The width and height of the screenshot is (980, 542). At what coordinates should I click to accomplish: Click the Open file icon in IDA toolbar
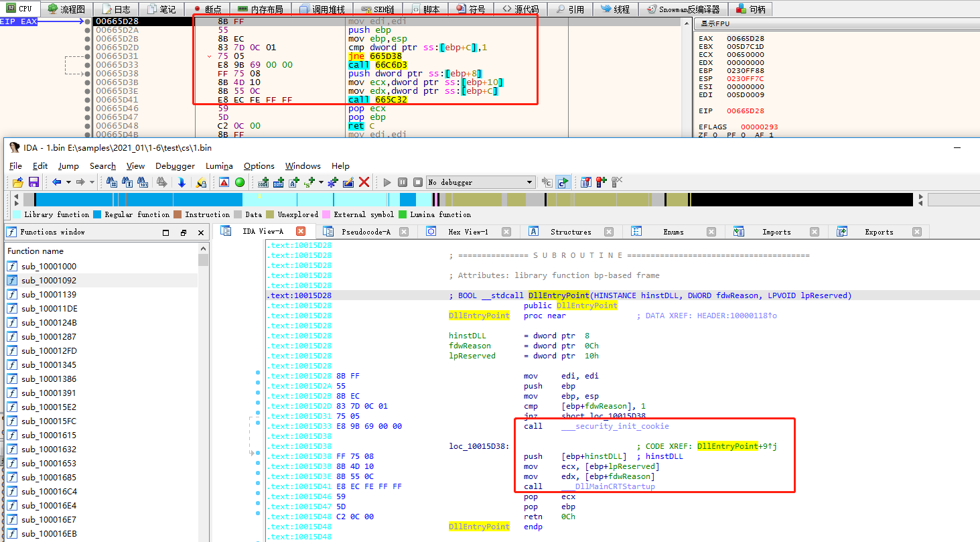click(18, 182)
